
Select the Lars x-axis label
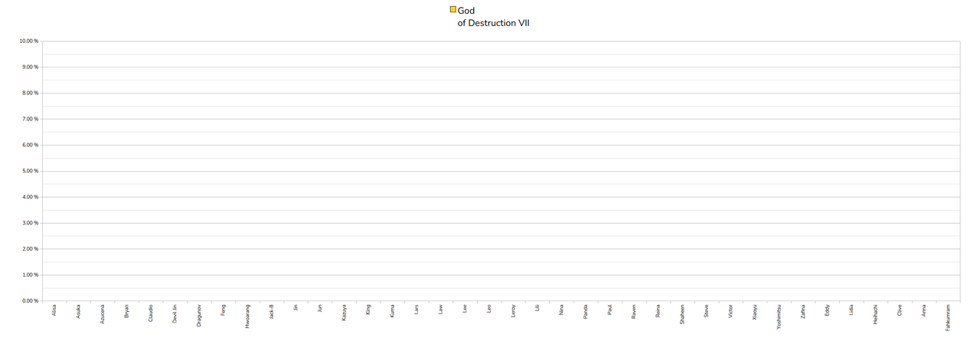(416, 310)
